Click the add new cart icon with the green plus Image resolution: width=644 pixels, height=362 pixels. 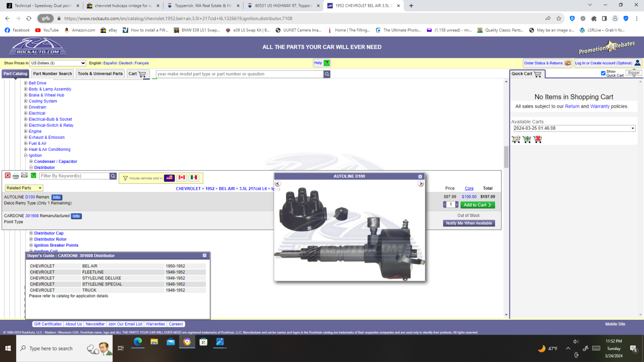click(527, 140)
